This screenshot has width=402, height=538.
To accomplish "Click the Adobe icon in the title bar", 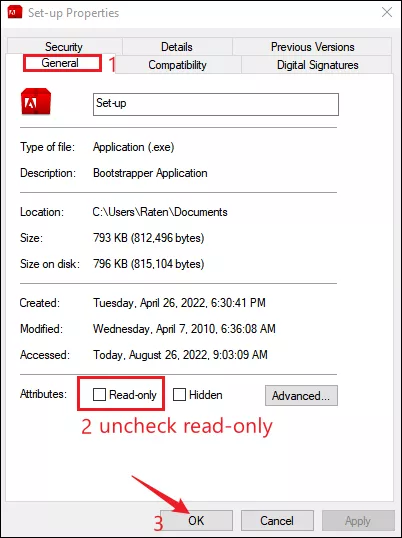I will pos(15,12).
